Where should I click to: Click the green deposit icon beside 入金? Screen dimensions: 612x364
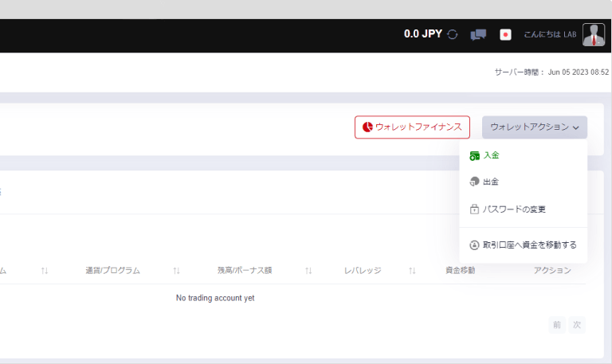coord(474,155)
